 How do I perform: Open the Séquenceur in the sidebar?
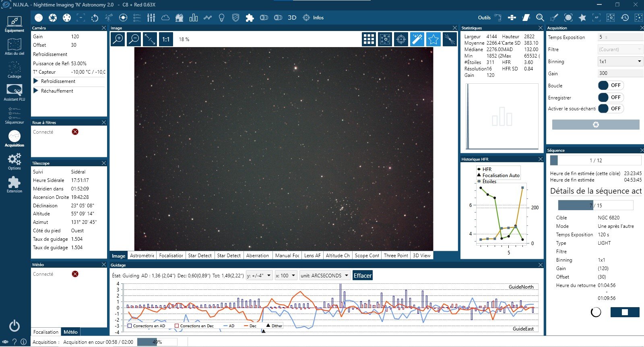pos(14,116)
